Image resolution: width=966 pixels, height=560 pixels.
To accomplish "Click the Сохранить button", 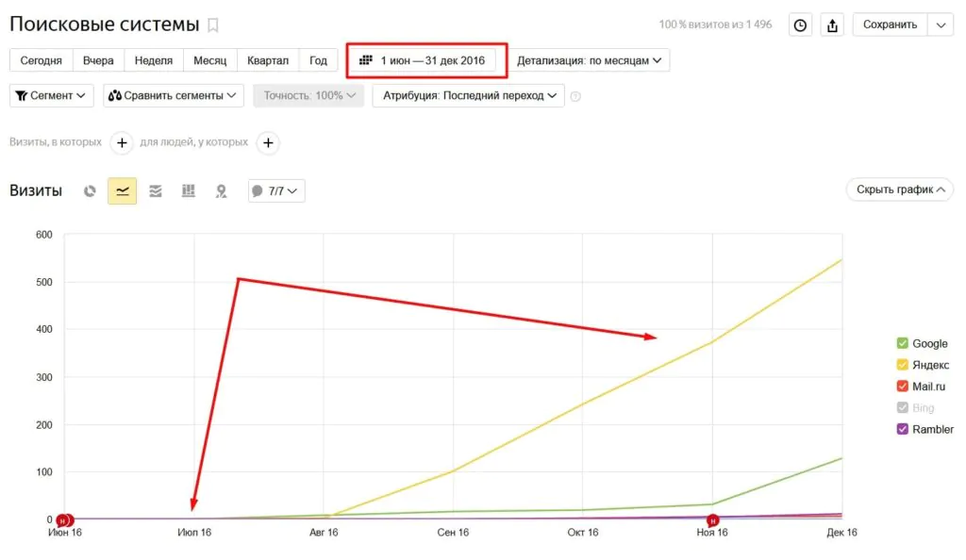I will tap(890, 25).
